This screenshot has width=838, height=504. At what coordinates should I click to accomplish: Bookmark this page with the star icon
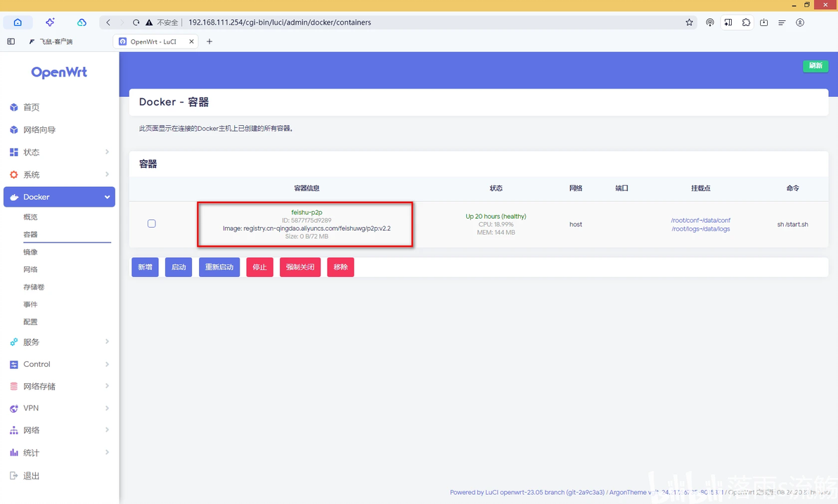[689, 22]
